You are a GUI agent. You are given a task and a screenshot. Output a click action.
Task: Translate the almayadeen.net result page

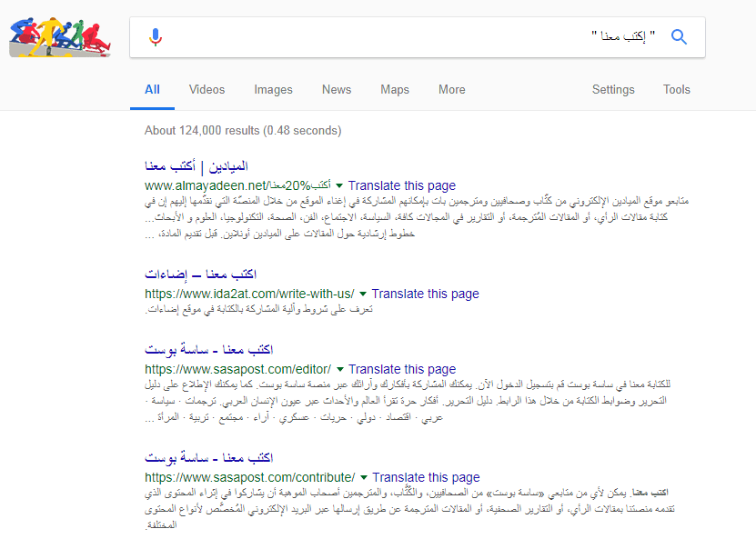[401, 185]
